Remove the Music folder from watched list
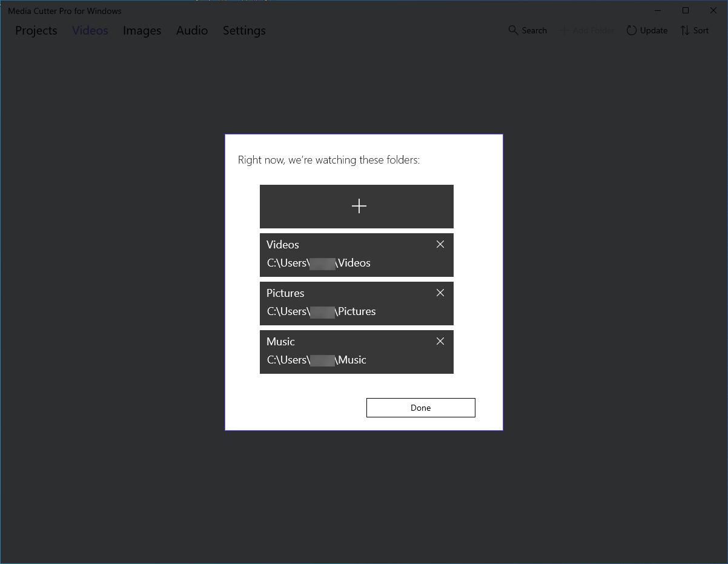Image resolution: width=728 pixels, height=564 pixels. (440, 341)
